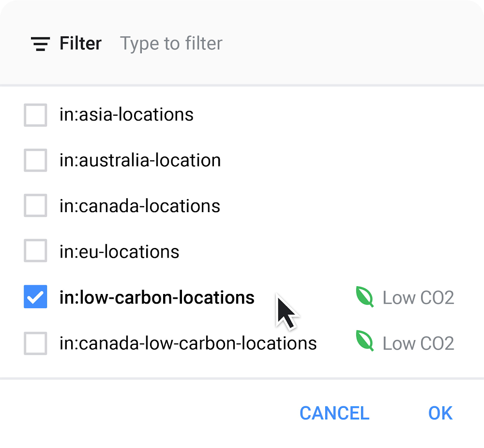Select the in:asia-locations label text
484x448 pixels.
tap(126, 115)
